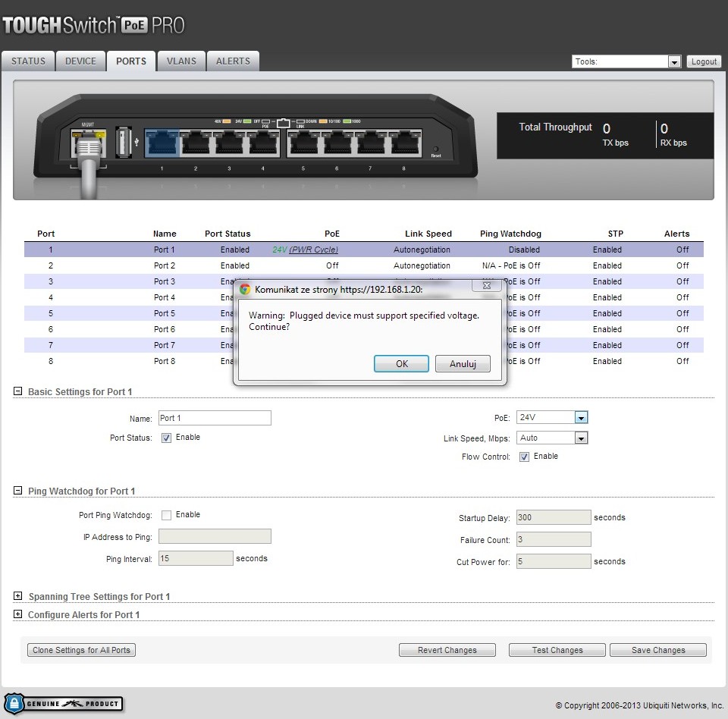Viewport: 728px width, 719px height.
Task: Open the PoE voltage dropdown
Action: [553, 418]
